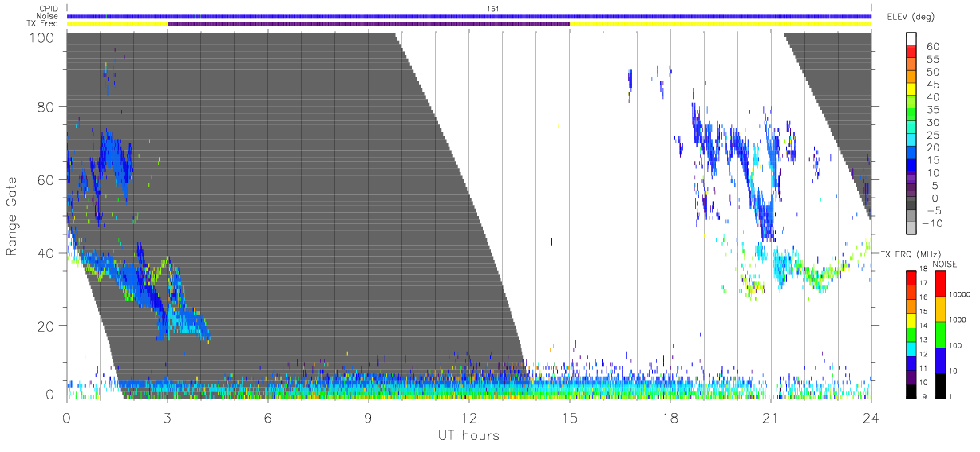Click the TX Freq row label

[43, 24]
